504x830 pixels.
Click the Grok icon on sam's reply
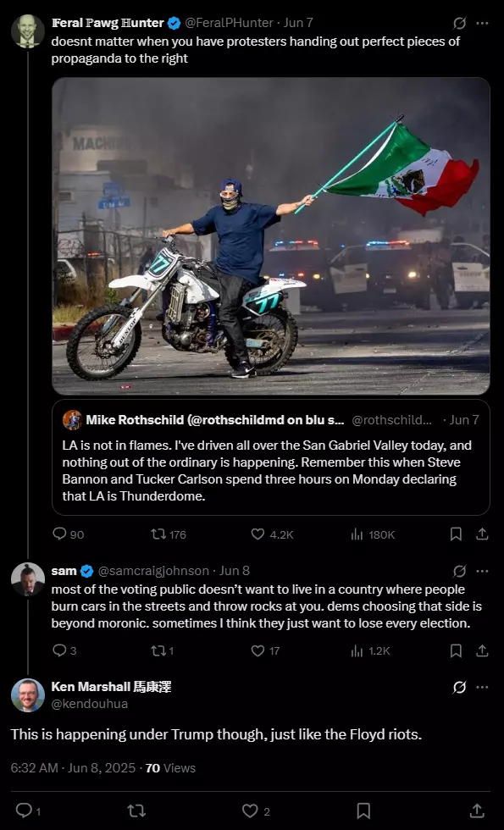459,571
